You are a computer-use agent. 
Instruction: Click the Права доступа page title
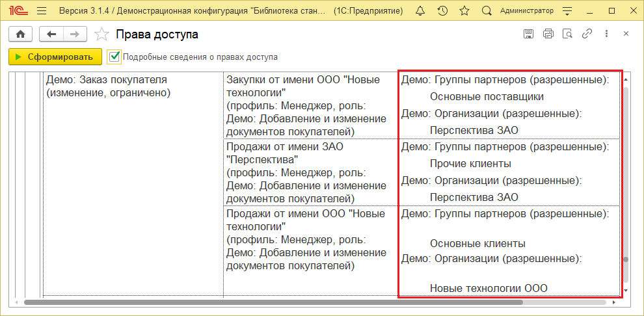click(x=157, y=34)
